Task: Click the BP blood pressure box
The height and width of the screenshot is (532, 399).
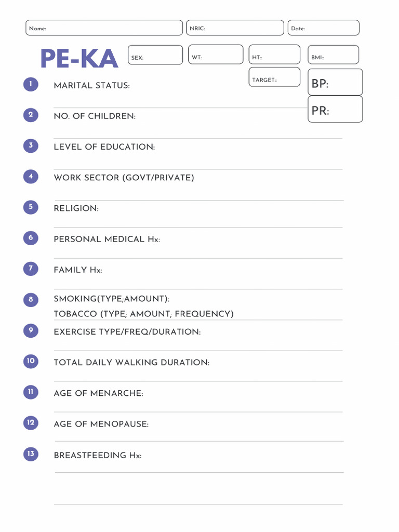Action: click(335, 83)
